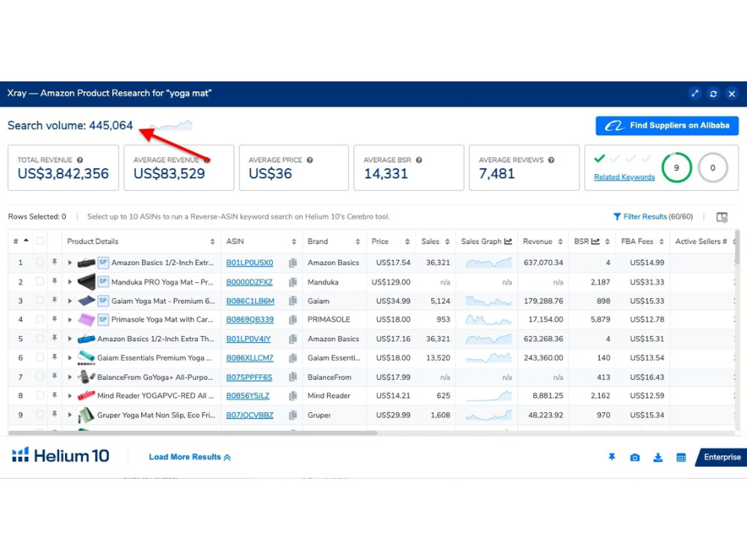Copy ASIN B0000DZFXZ
This screenshot has width=747, height=560.
coord(293,282)
